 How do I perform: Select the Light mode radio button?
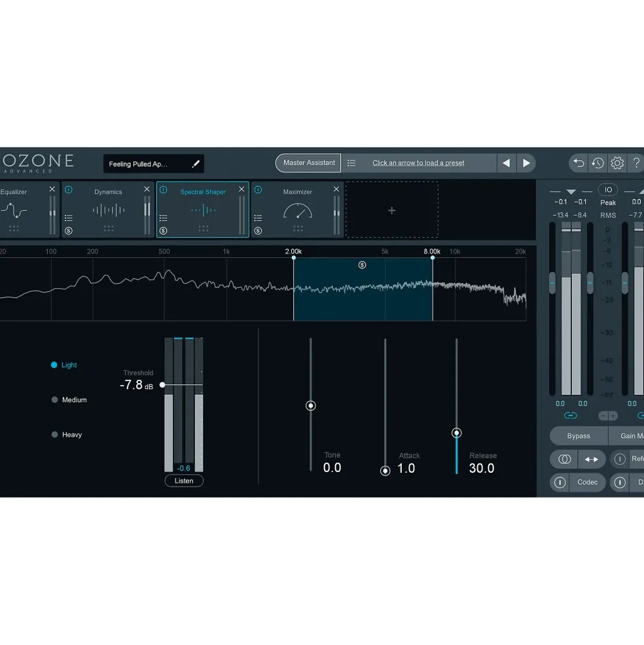(x=54, y=365)
